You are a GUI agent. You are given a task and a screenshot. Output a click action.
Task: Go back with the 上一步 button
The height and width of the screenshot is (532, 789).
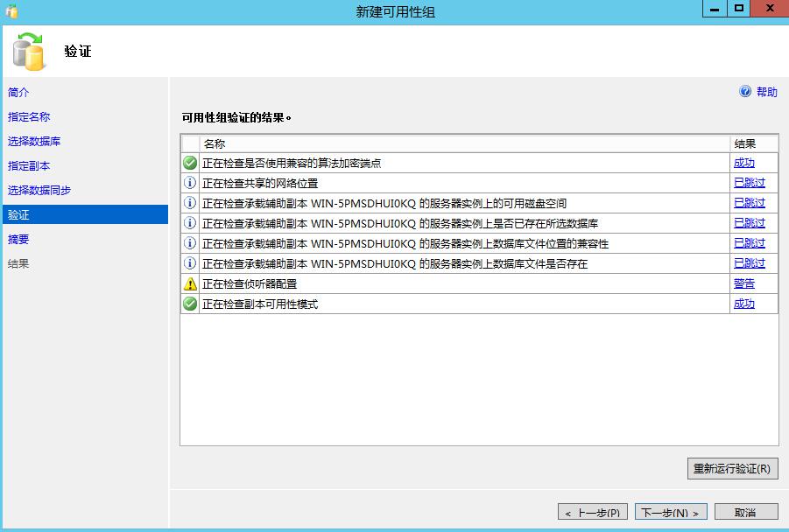(x=594, y=511)
